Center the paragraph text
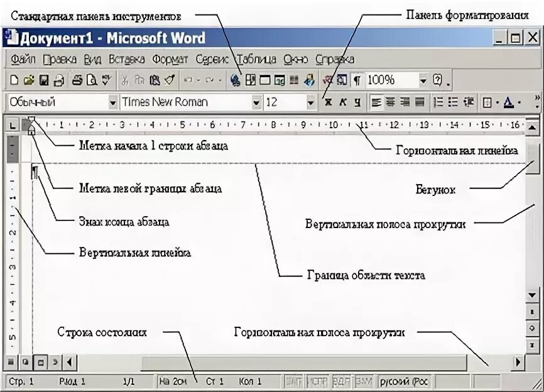The image size is (544, 392). pos(391,102)
